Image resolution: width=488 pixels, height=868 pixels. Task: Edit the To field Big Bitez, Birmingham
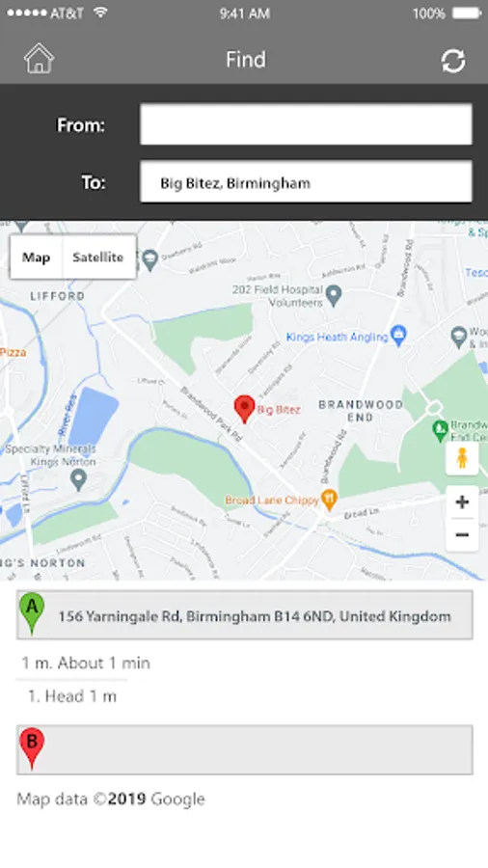point(306,181)
